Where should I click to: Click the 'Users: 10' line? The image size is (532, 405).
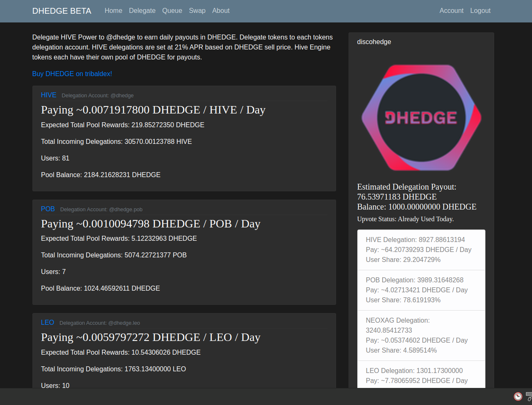point(55,385)
